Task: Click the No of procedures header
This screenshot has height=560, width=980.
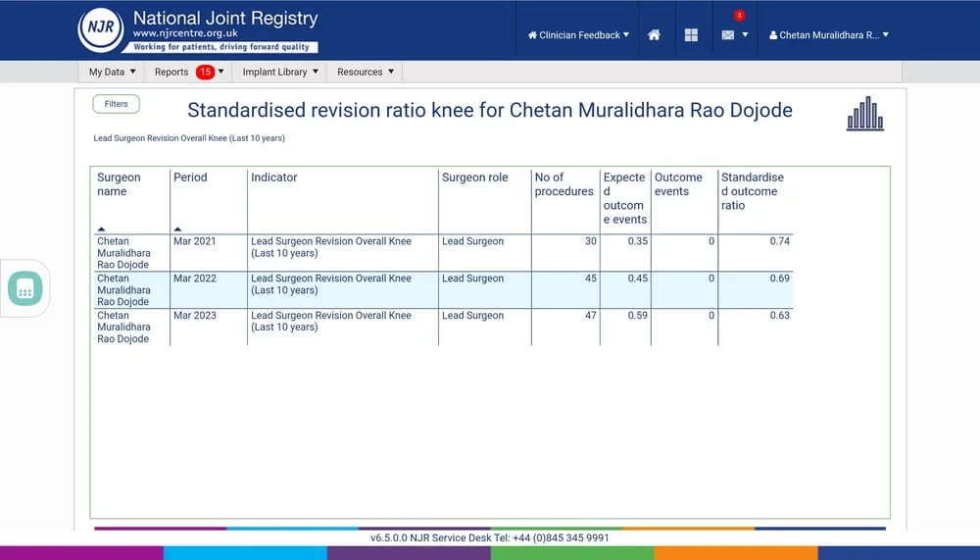Action: click(x=563, y=184)
